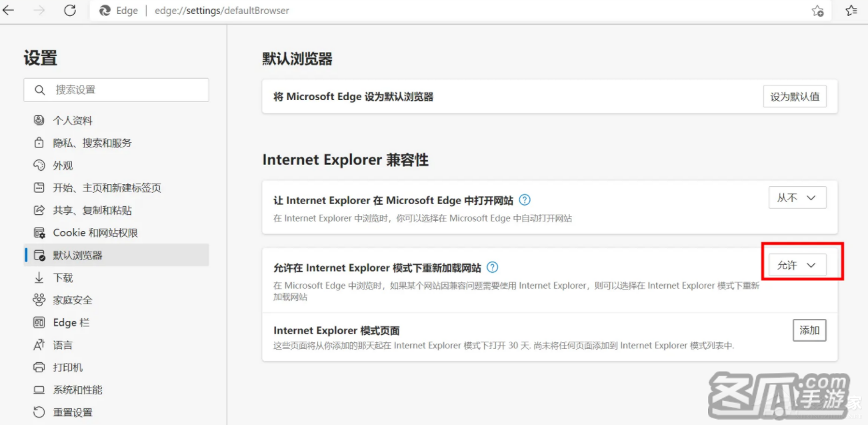Click the 添加 button
868x425 pixels.
[809, 330]
